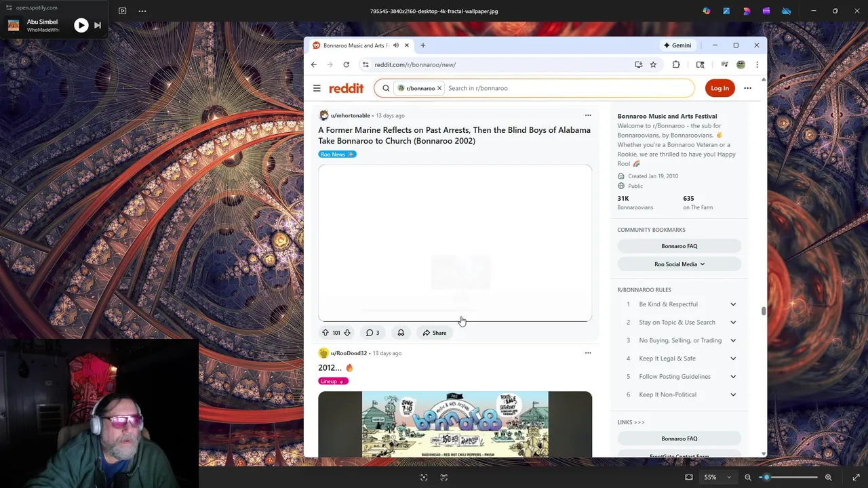Play the Abu Simbel track in Spotify overlay
The image size is (868, 488).
click(81, 26)
